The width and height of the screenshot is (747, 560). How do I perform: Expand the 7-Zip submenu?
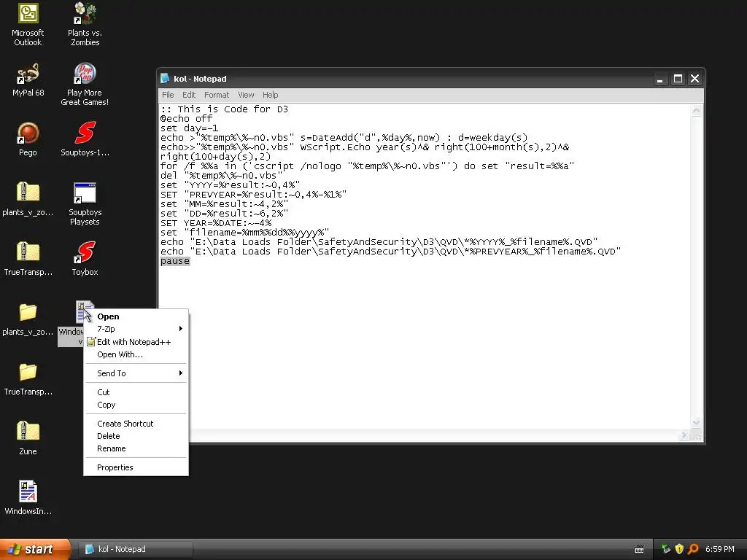click(x=136, y=329)
